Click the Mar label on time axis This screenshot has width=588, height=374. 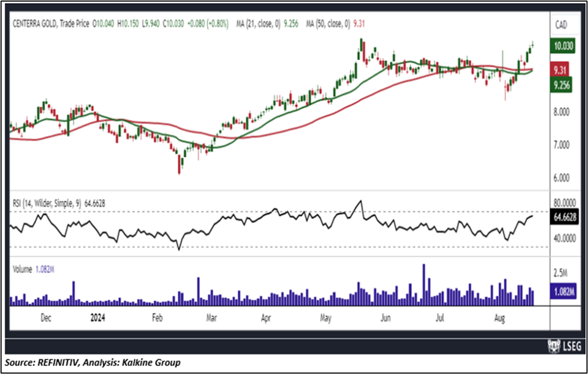click(211, 318)
